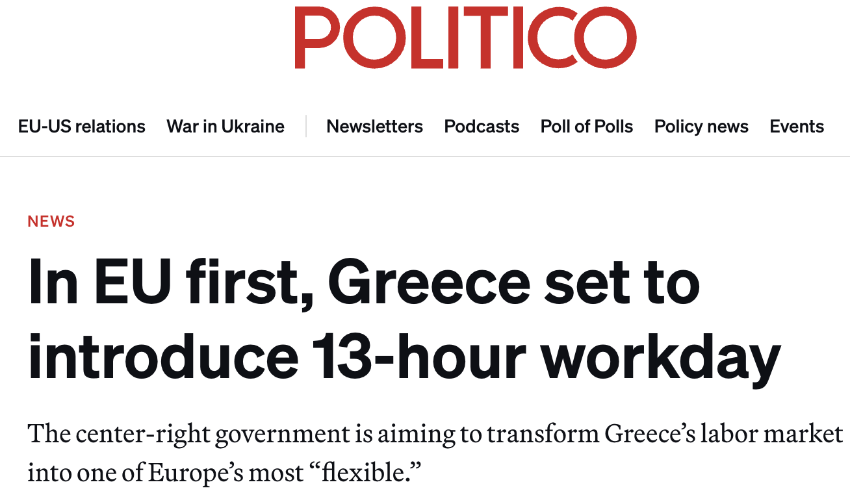
Task: Click "labor market" in the subheading
Action: coord(777,435)
